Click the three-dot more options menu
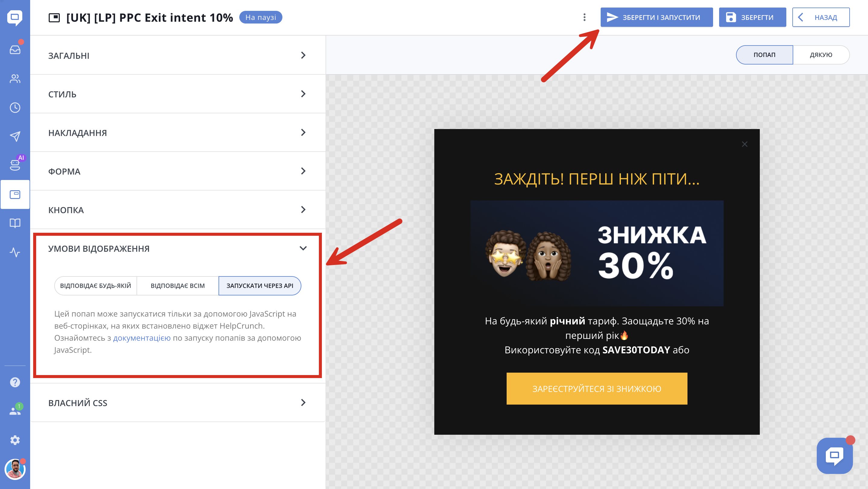Screen dimensions: 868x489 click(584, 17)
